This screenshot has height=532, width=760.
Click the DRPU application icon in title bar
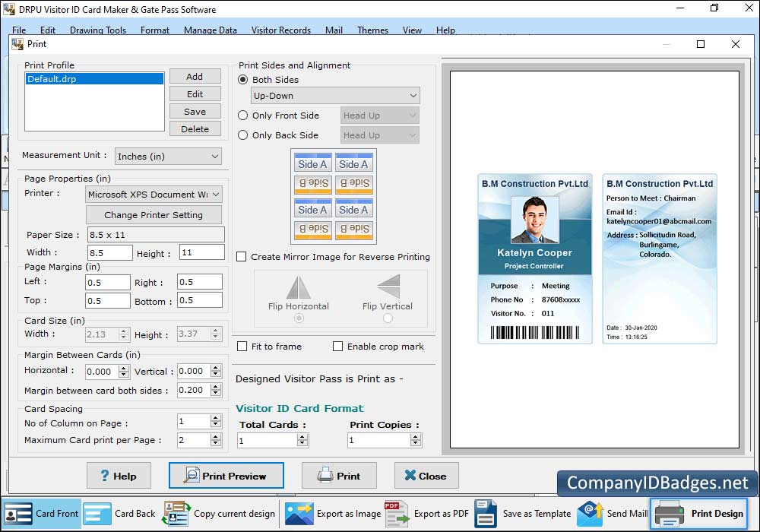(x=8, y=8)
